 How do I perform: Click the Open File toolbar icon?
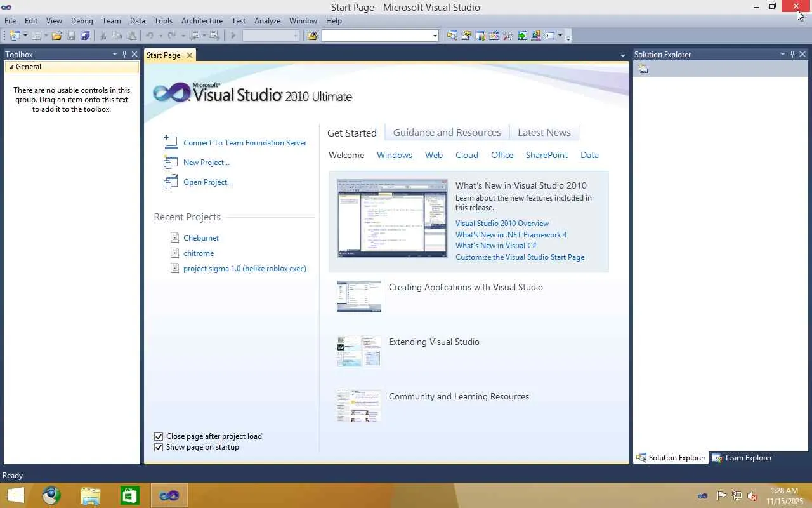click(x=57, y=36)
